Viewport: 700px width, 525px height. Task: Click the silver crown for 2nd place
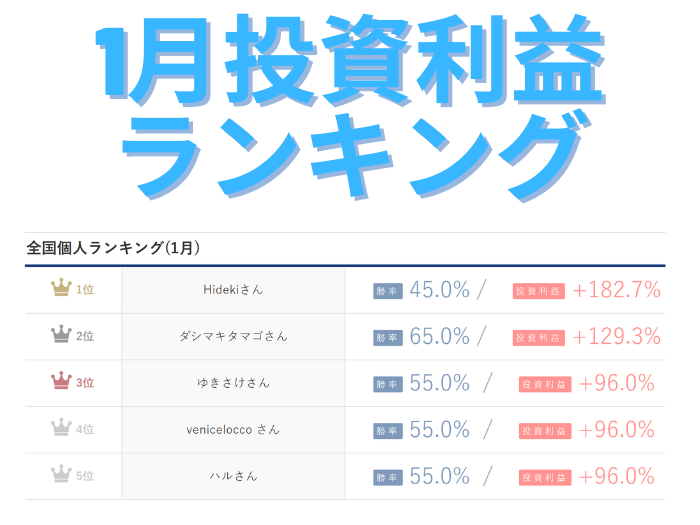pyautogui.click(x=61, y=336)
